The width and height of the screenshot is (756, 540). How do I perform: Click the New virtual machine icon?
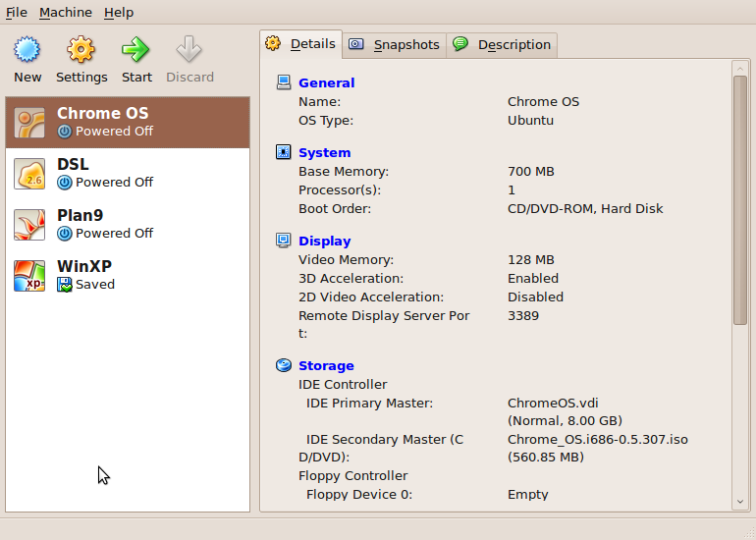click(27, 49)
